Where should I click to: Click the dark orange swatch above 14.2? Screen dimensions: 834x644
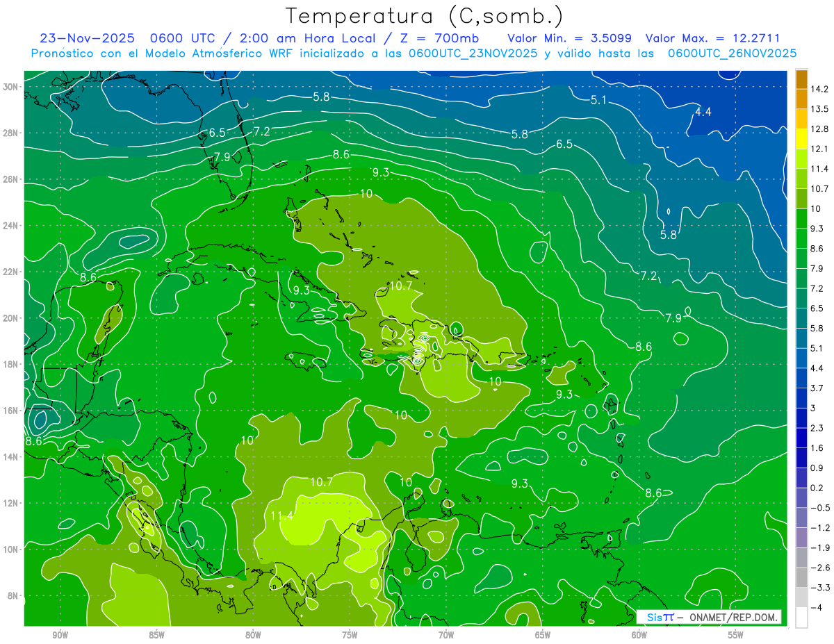801,79
